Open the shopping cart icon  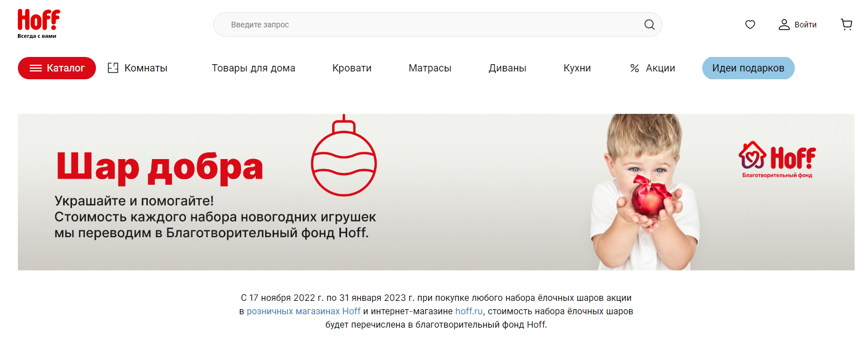click(846, 25)
